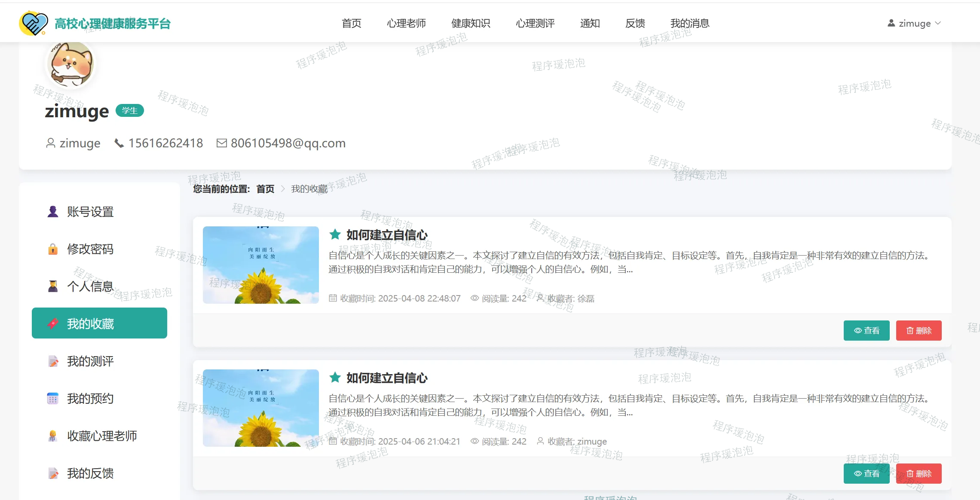Click the Shiba profile avatar image
Viewport: 980px width, 500px height.
pyautogui.click(x=71, y=64)
